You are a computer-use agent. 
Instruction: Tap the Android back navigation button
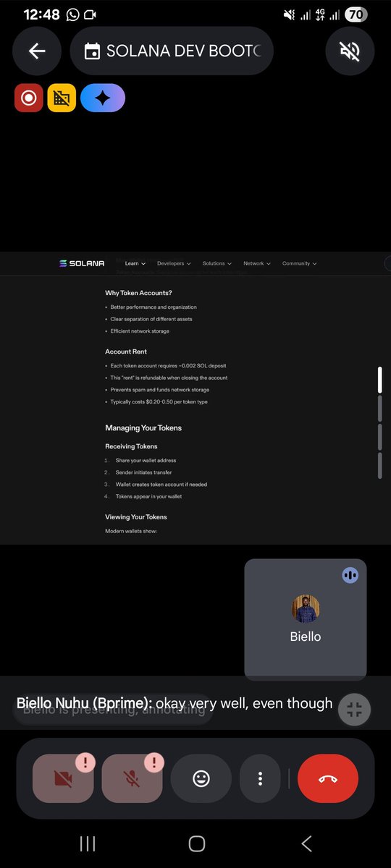306,843
